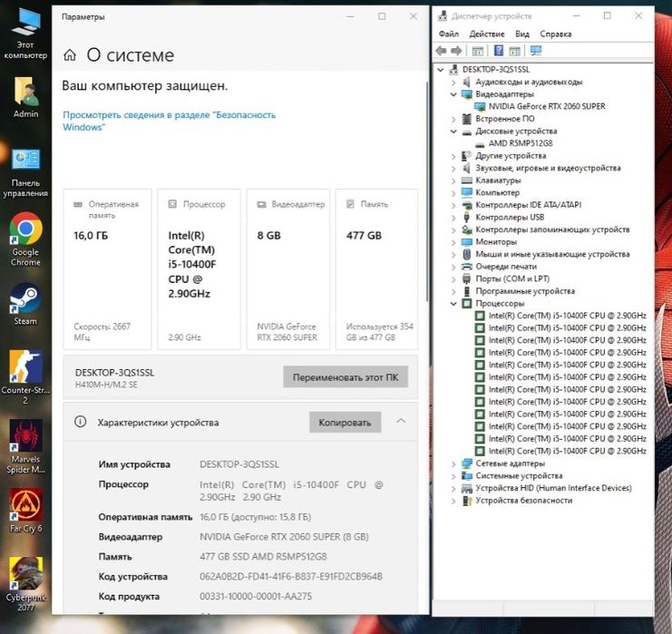Launch Counter-Strike 2 desktop shortcut

click(x=25, y=377)
